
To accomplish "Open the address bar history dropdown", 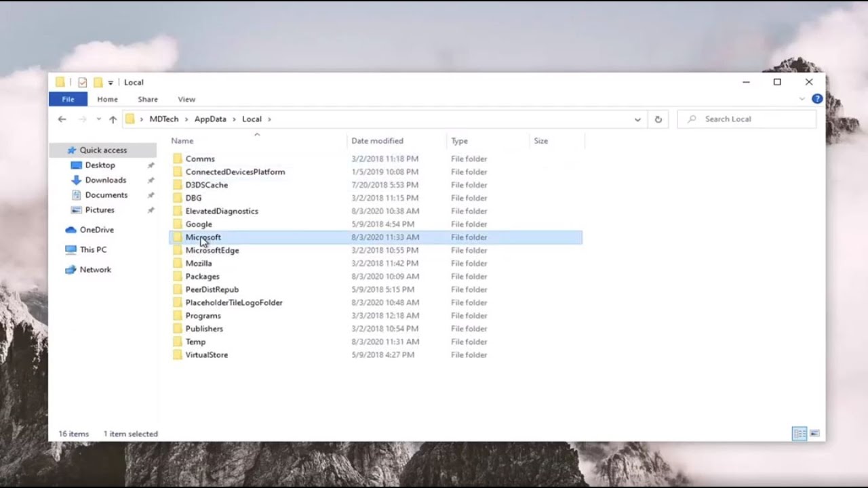I will click(x=637, y=119).
